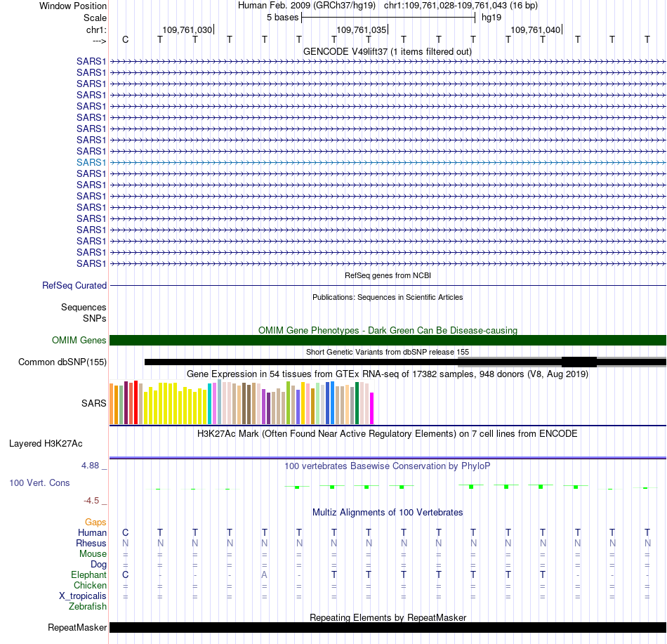This screenshot has width=667, height=644.
Task: Click the SARS GTEx expression label
Action: [x=94, y=403]
